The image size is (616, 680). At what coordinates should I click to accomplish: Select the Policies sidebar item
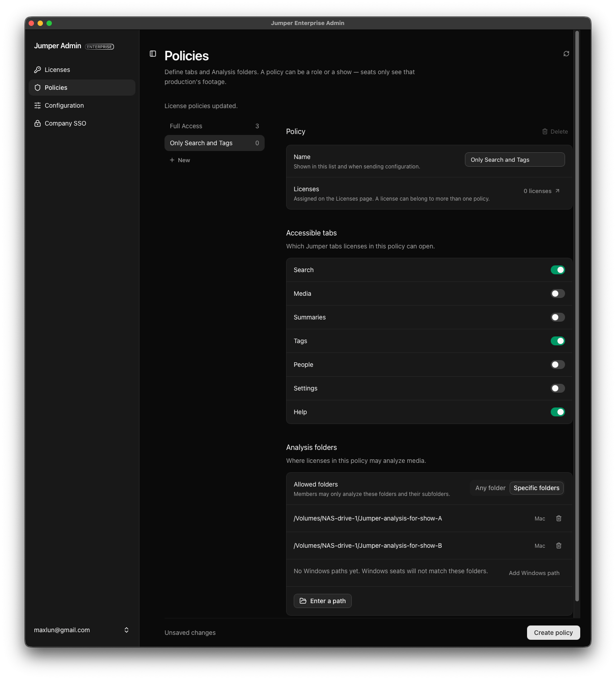(82, 88)
